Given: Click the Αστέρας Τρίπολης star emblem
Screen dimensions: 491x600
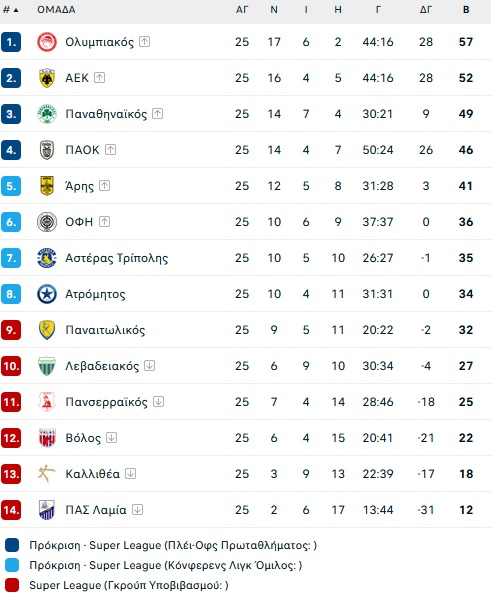Looking at the screenshot, I should (x=47, y=258).
